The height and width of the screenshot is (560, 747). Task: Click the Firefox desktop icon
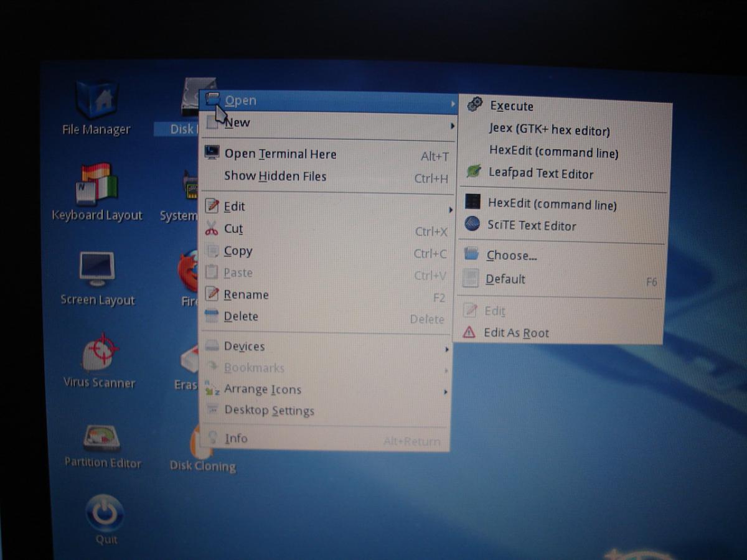click(x=188, y=271)
